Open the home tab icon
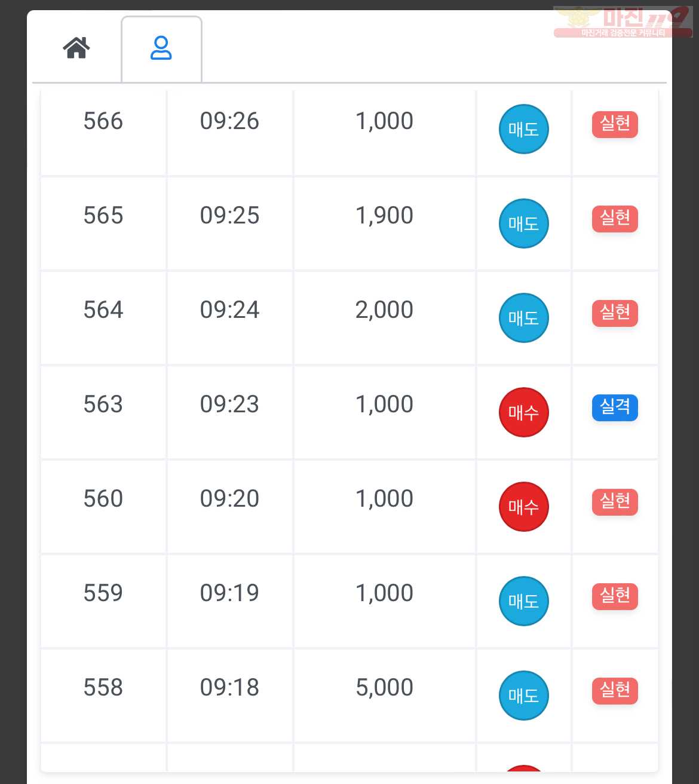The width and height of the screenshot is (699, 784). point(76,48)
